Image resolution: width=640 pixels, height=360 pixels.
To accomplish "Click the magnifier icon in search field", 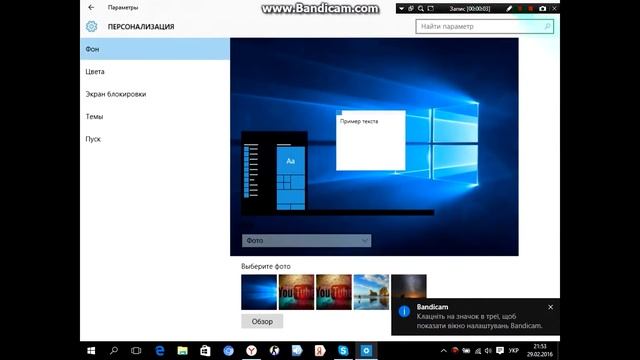I will pos(547,27).
